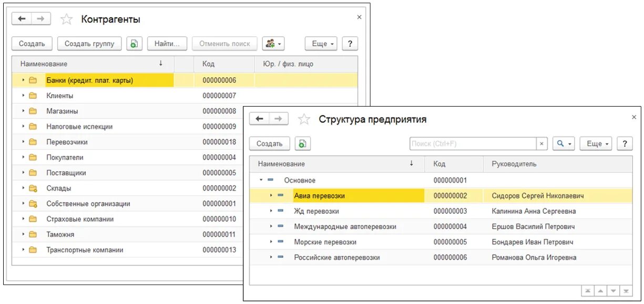
Task: Clear the search field with the x button
Action: pyautogui.click(x=542, y=143)
